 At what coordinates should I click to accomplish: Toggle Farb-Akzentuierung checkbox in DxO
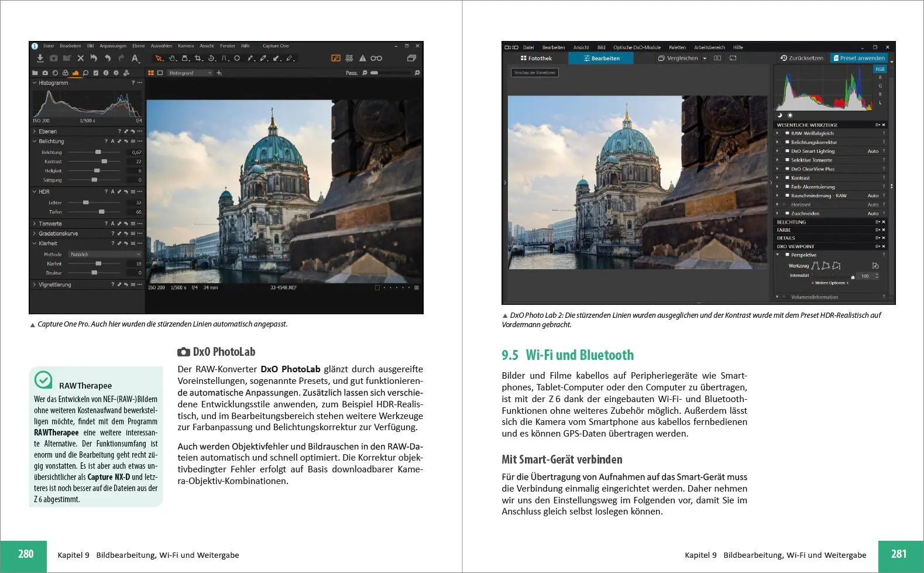[x=787, y=187]
